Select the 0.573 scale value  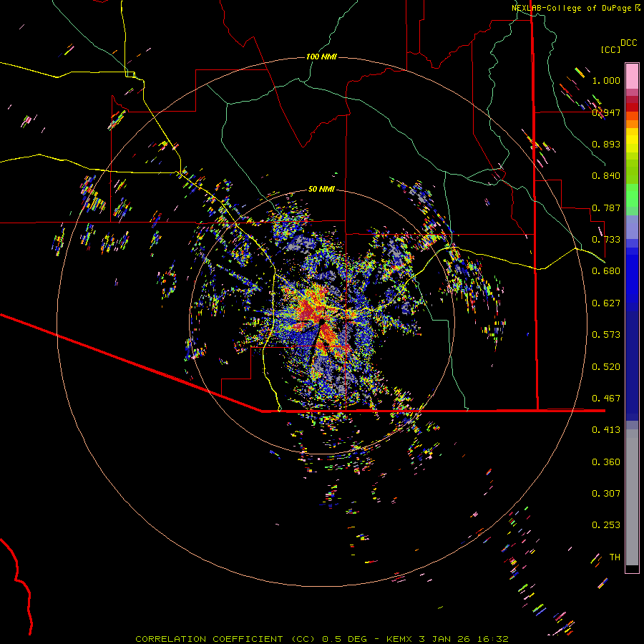(606, 334)
